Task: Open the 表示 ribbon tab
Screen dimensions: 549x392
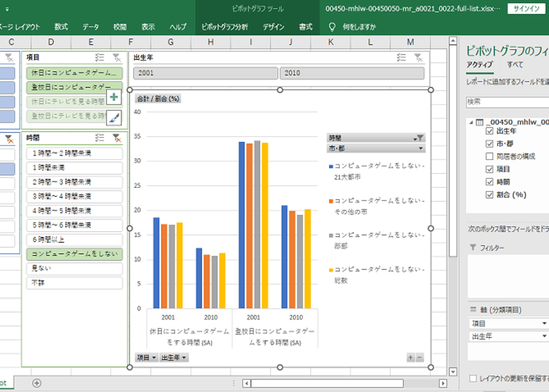Action: [148, 27]
